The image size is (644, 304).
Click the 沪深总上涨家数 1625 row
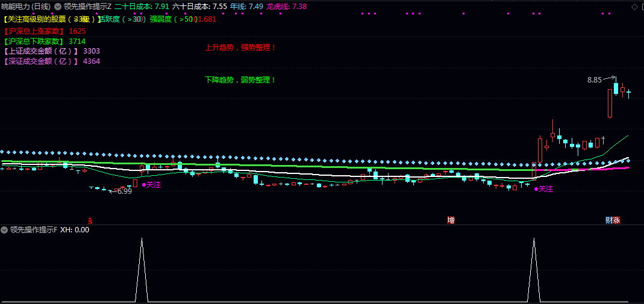[45, 31]
